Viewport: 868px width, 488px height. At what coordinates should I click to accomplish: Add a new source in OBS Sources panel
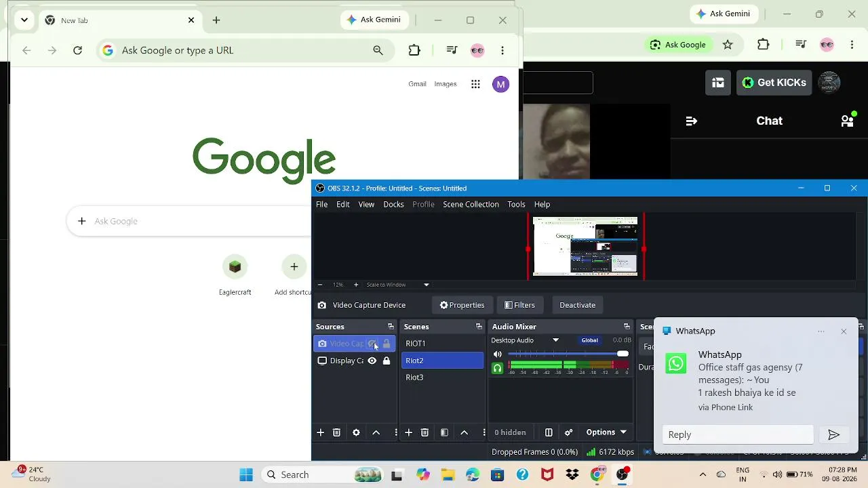click(321, 432)
